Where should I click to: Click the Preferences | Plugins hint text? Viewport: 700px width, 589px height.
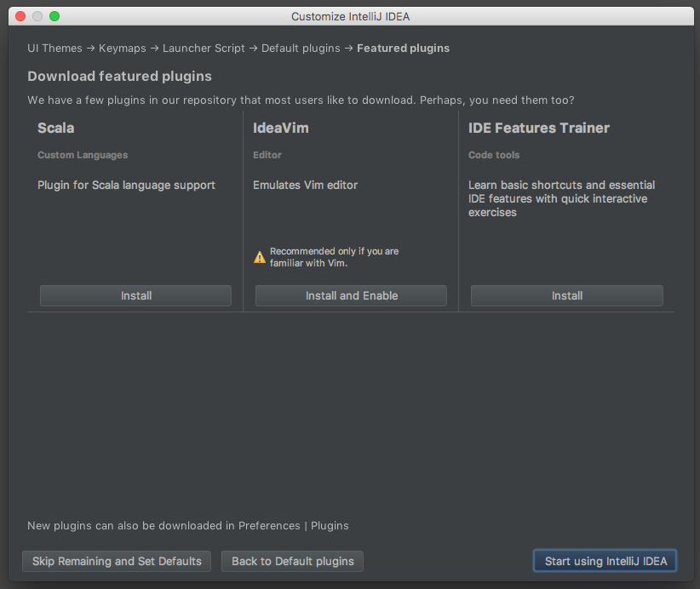click(188, 526)
